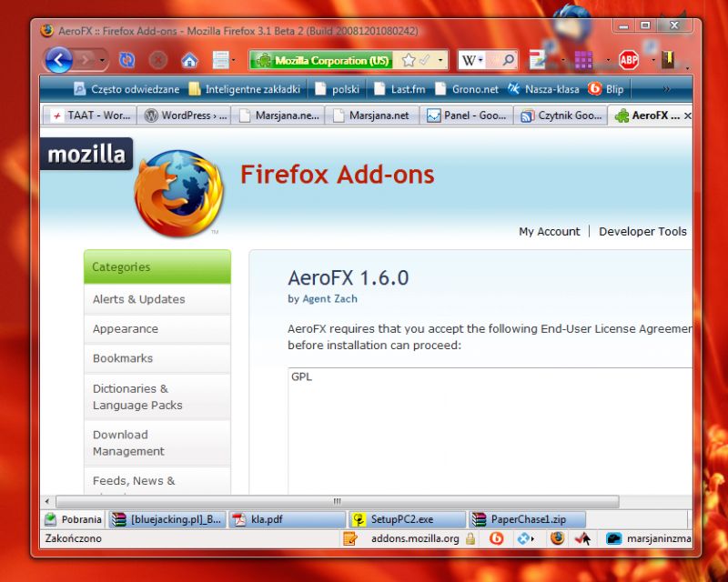Switch to the WordPress tab

(x=185, y=115)
